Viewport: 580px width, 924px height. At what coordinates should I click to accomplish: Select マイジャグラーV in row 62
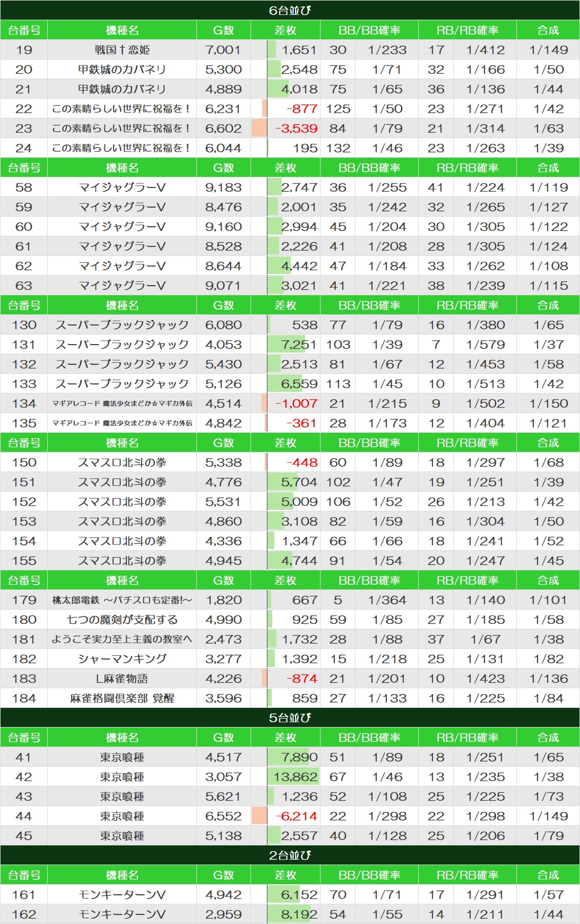[122, 266]
